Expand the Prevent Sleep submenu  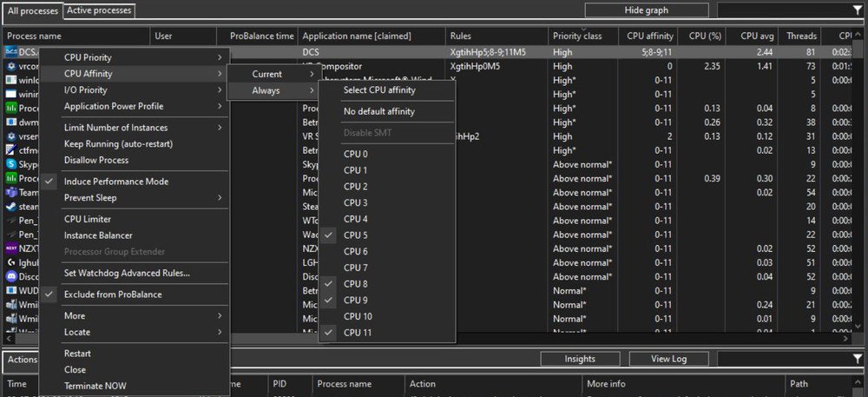tap(135, 197)
